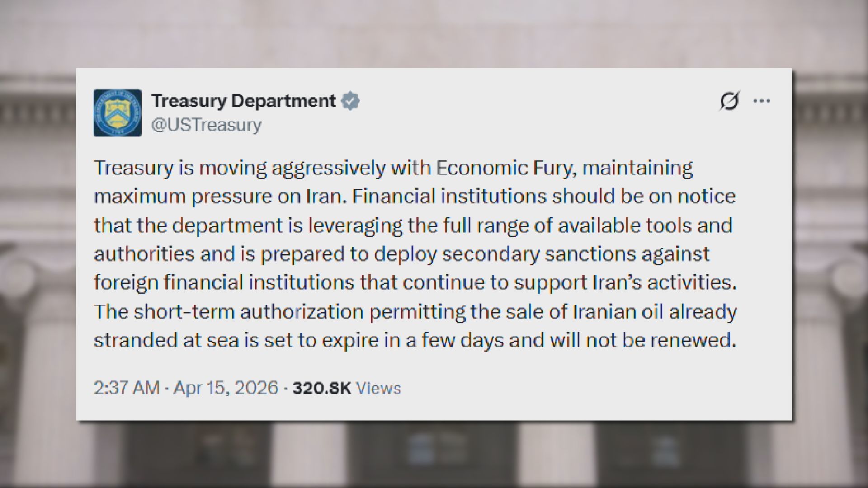This screenshot has height=488, width=868.
Task: Click the Views label
Action: tap(378, 388)
